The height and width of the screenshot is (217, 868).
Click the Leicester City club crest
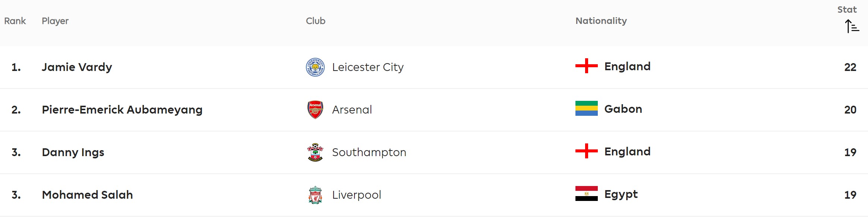coord(315,67)
